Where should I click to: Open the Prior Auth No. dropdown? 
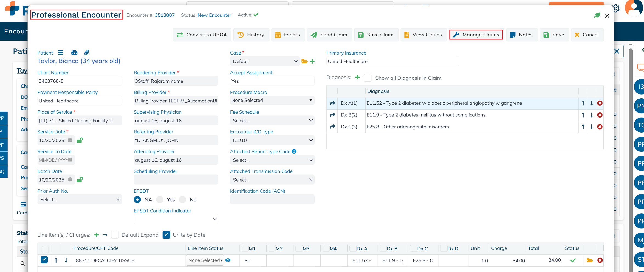click(x=80, y=199)
